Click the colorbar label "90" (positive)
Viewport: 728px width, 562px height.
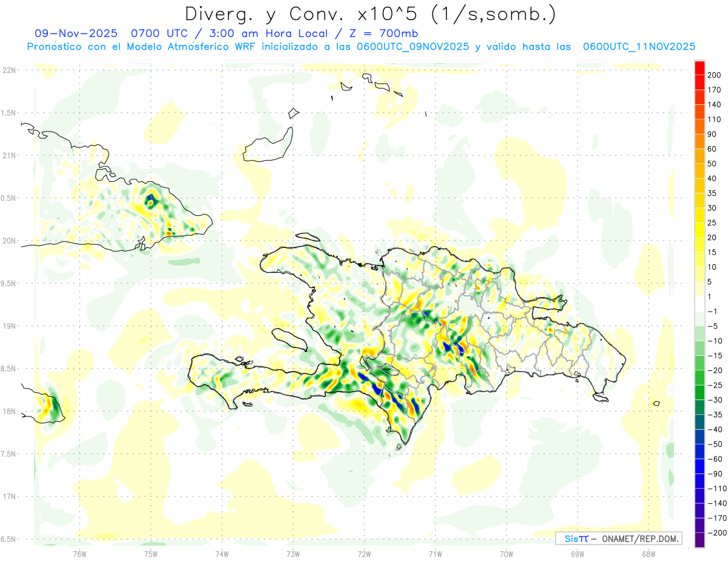coord(712,134)
